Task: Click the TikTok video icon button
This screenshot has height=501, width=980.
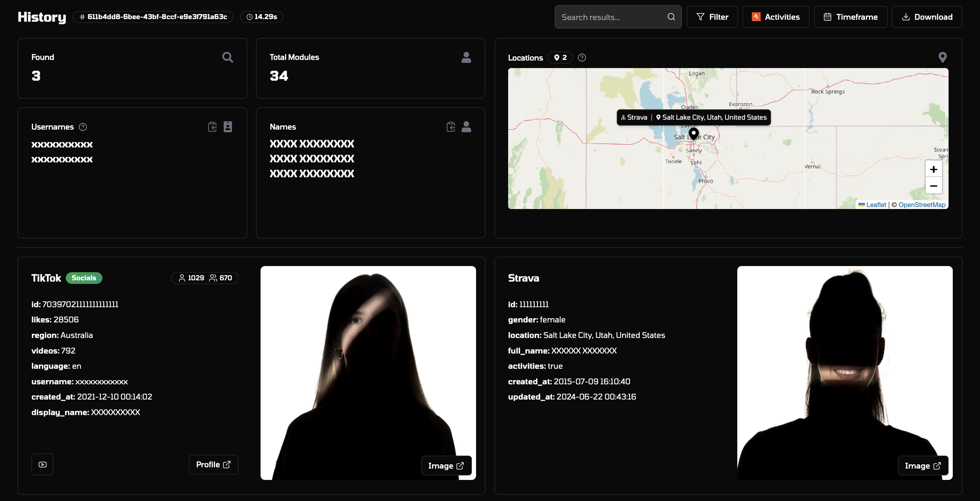Action: click(42, 464)
